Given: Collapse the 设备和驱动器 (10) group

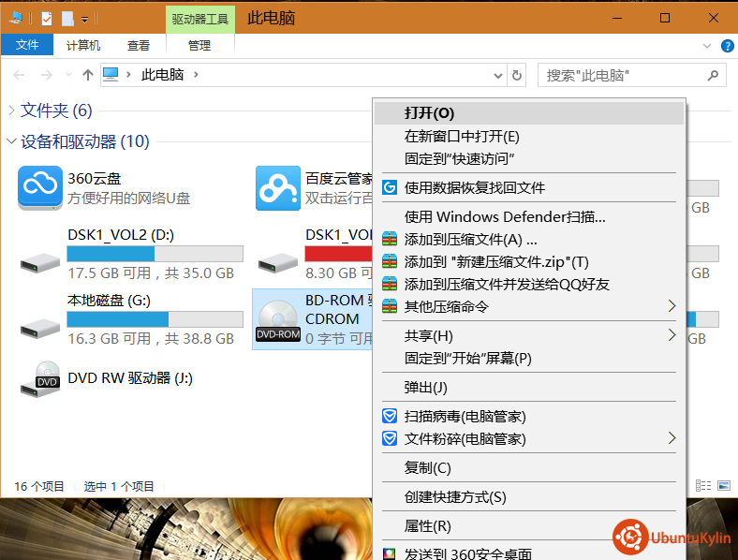Looking at the screenshot, I should (11, 141).
